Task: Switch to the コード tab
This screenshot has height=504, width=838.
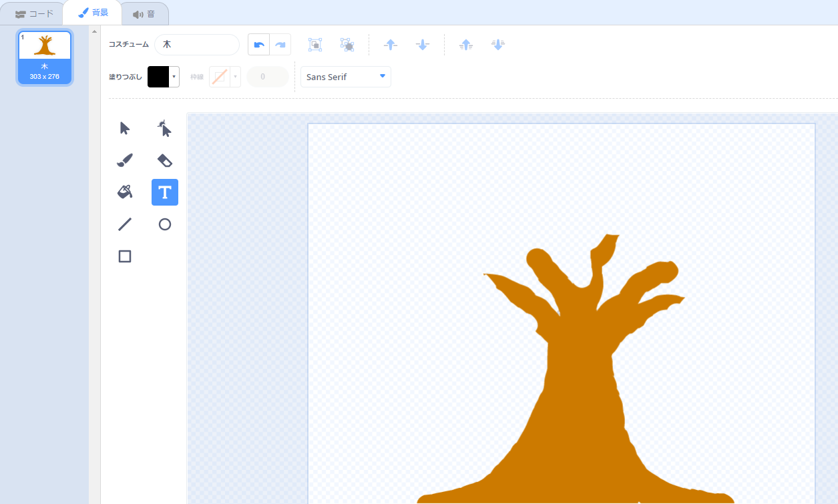Action: tap(34, 13)
